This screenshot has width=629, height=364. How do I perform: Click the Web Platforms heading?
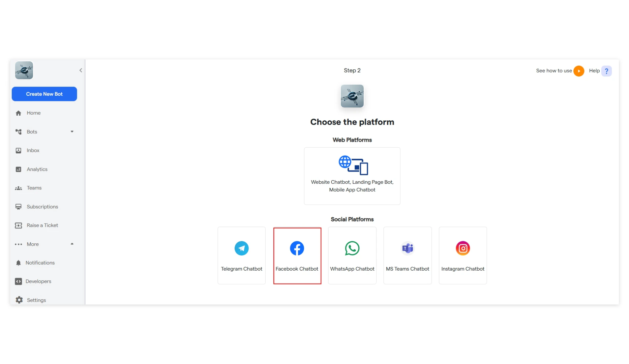click(x=352, y=140)
